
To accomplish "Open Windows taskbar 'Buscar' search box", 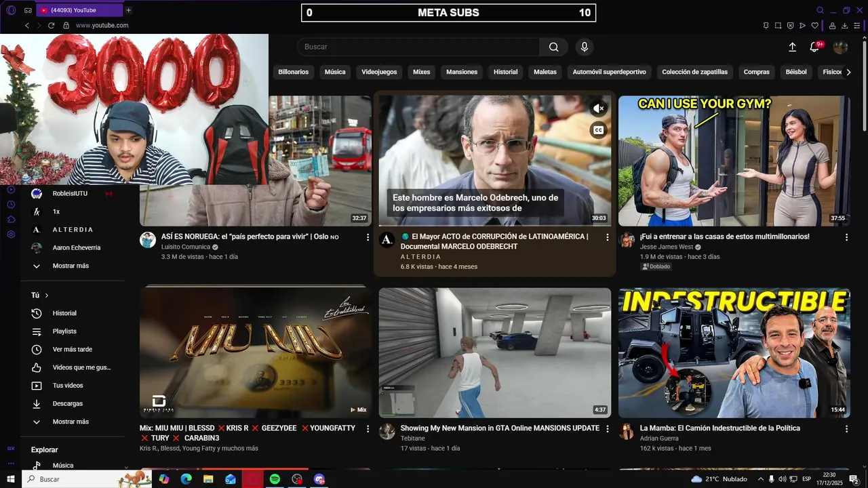I will 87,479.
